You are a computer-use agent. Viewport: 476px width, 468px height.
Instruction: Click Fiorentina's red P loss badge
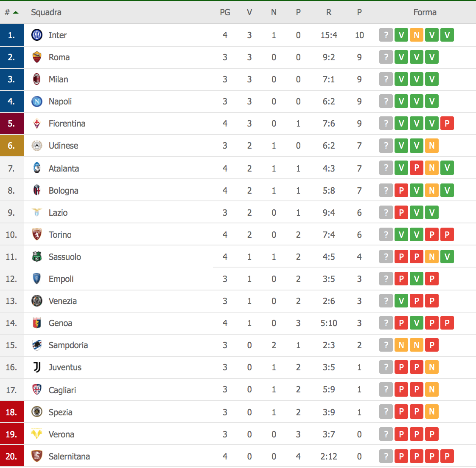pyautogui.click(x=447, y=124)
